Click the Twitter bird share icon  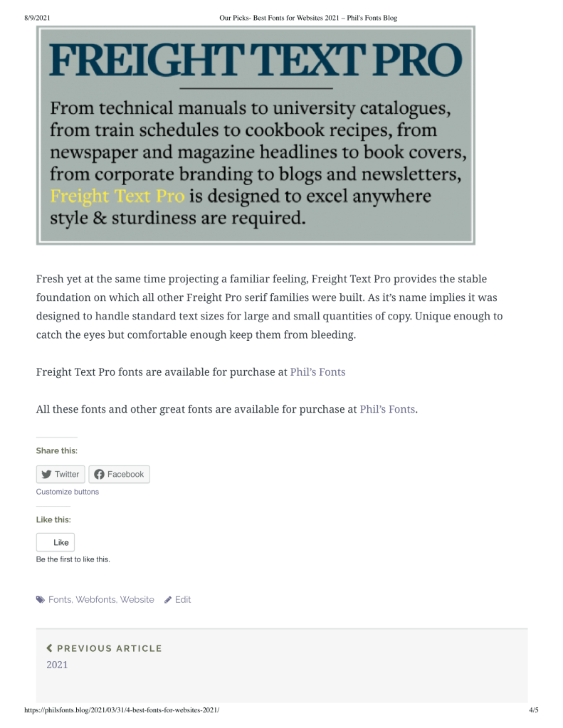pos(47,475)
